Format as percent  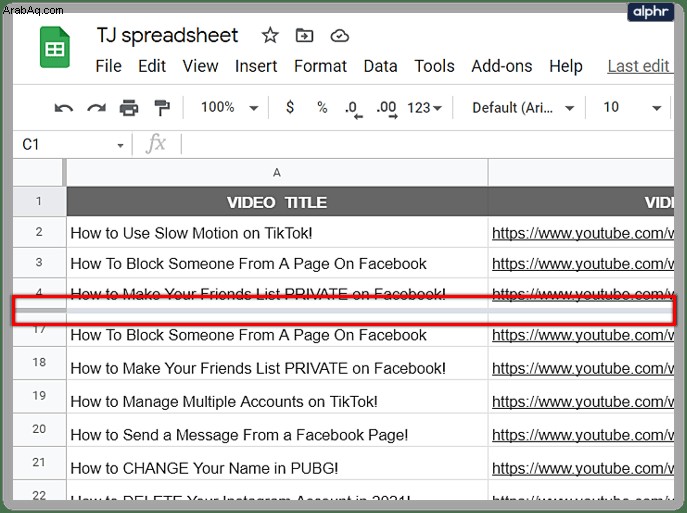[x=322, y=107]
